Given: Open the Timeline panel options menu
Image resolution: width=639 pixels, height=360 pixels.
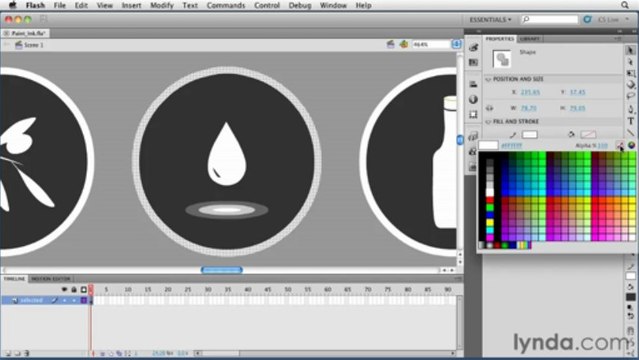Looking at the screenshot, I should click(x=458, y=278).
